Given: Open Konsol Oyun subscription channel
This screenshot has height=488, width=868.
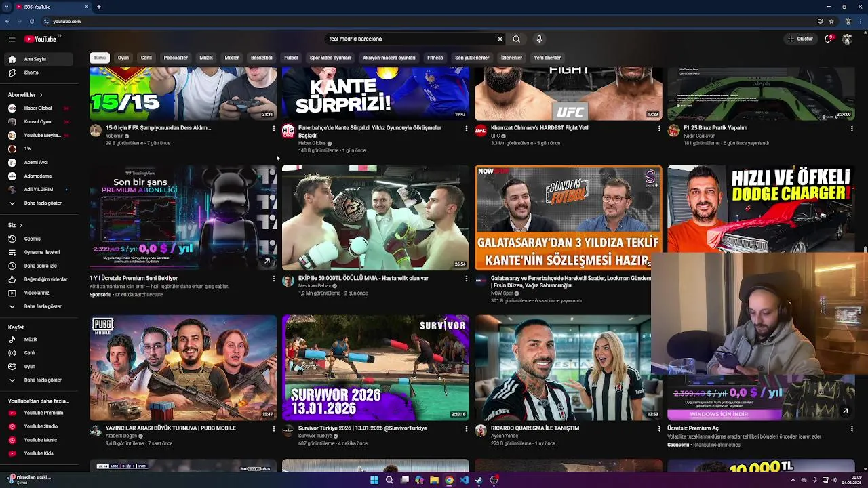Looking at the screenshot, I should pos(37,121).
